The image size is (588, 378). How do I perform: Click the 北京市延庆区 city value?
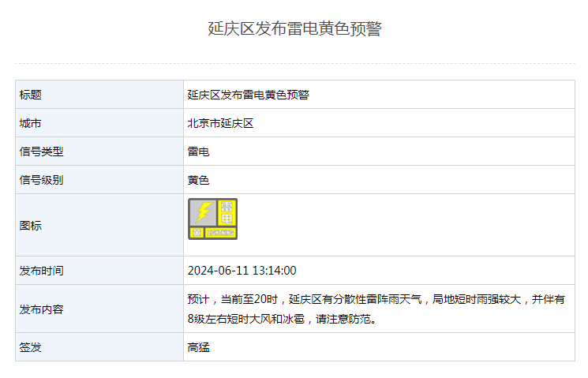click(219, 123)
